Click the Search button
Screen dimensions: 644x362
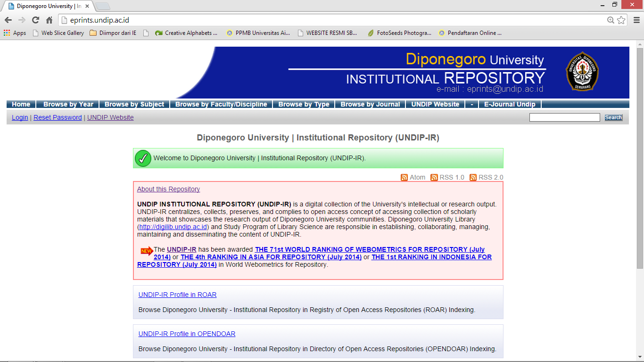click(613, 117)
